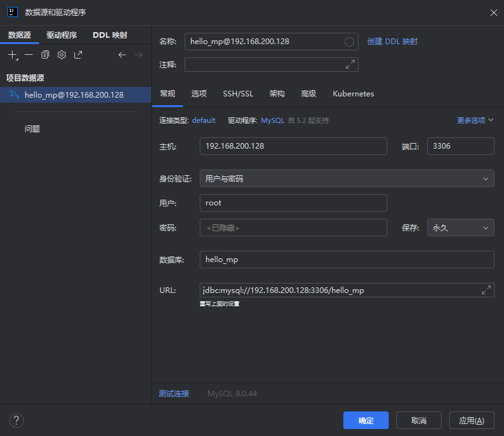The image size is (504, 436).
Task: Close the data sources dialog
Action: coord(494,13)
